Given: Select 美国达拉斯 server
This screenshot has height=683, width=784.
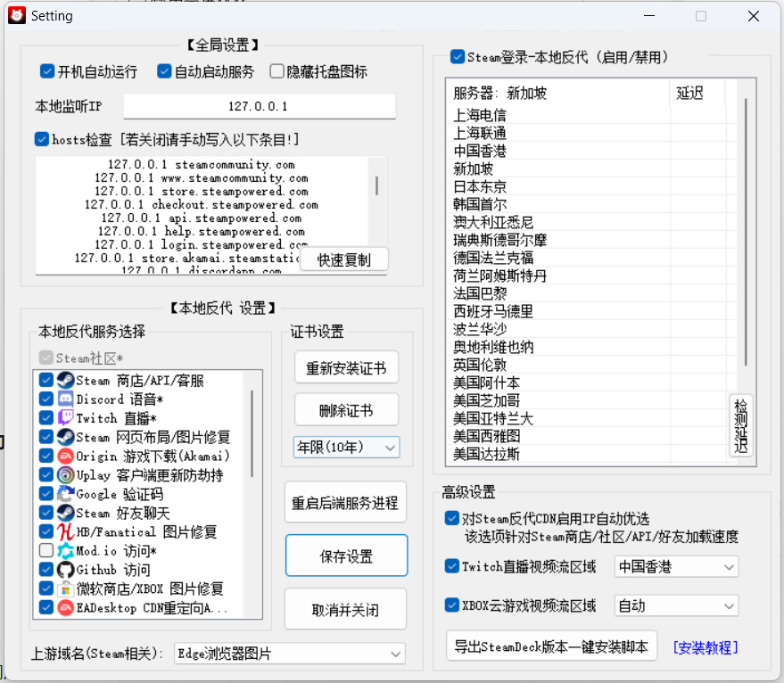Looking at the screenshot, I should [590, 454].
